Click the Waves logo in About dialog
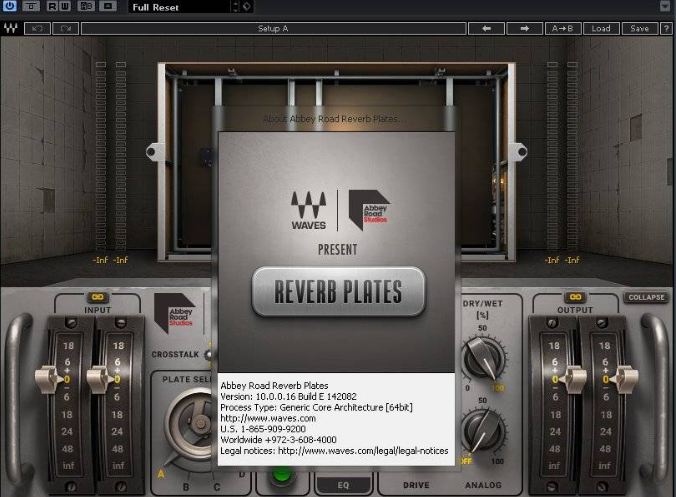Screen dimensions: 676x497 (309, 210)
